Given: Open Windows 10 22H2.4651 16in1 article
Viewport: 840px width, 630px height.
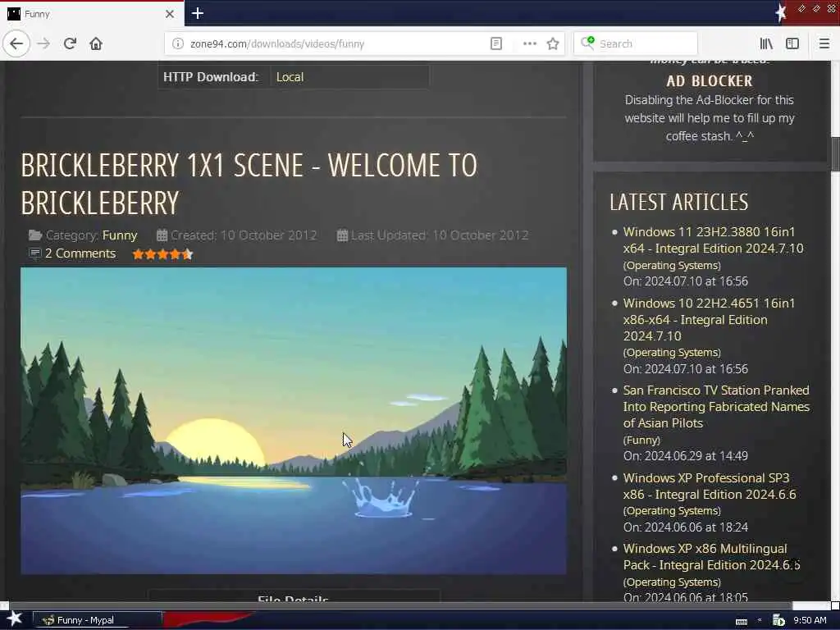Looking at the screenshot, I should 709,319.
